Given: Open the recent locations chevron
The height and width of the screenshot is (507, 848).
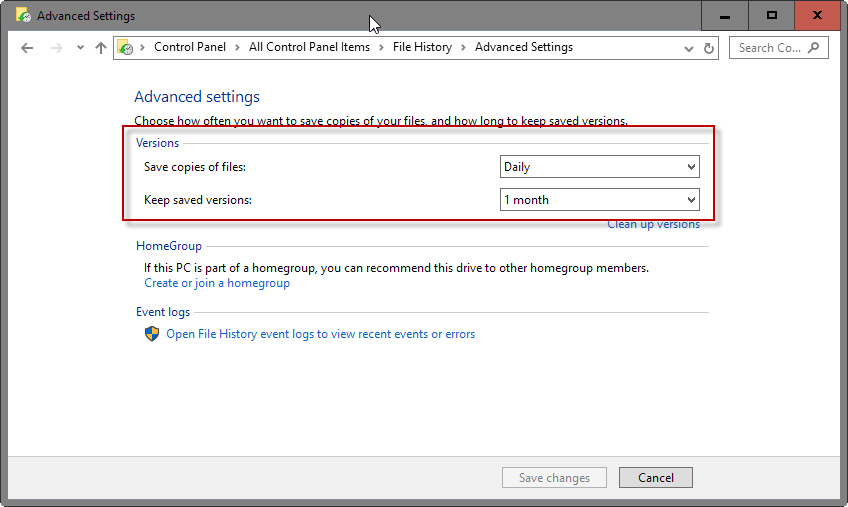Looking at the screenshot, I should (x=80, y=48).
